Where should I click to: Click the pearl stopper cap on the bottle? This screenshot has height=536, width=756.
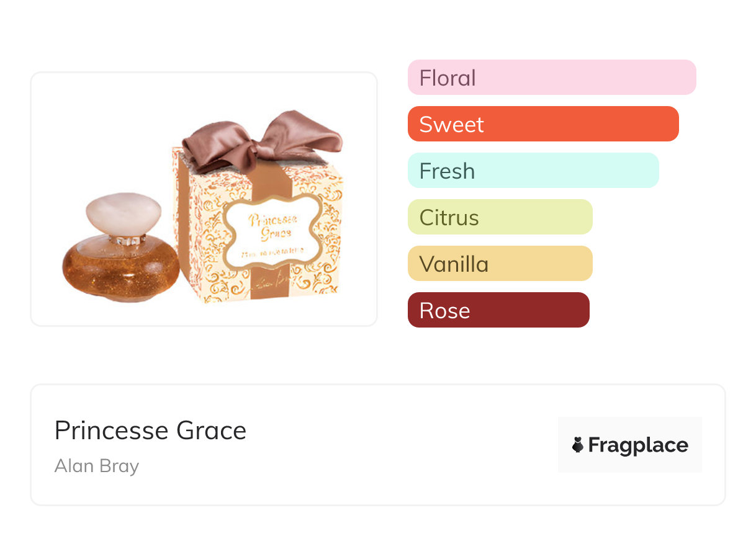pyautogui.click(x=124, y=215)
